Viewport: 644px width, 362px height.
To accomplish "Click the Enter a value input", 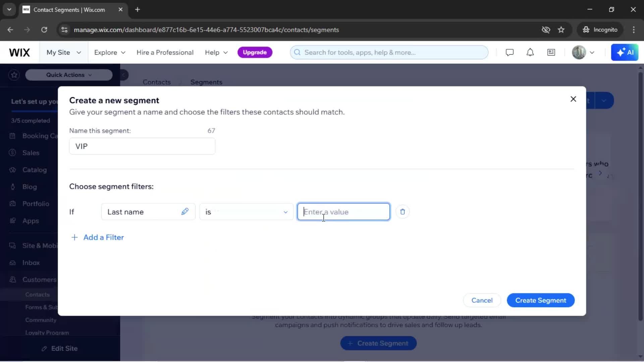I will point(343,212).
